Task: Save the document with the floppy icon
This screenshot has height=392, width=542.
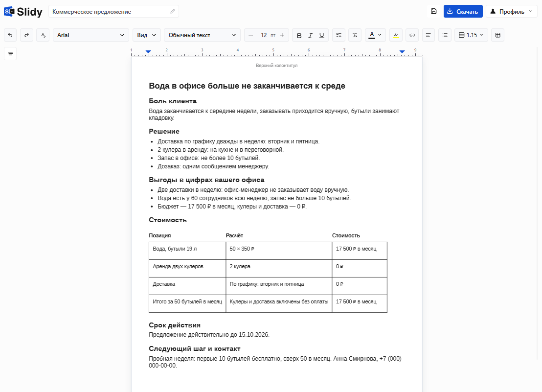Action: pos(433,11)
